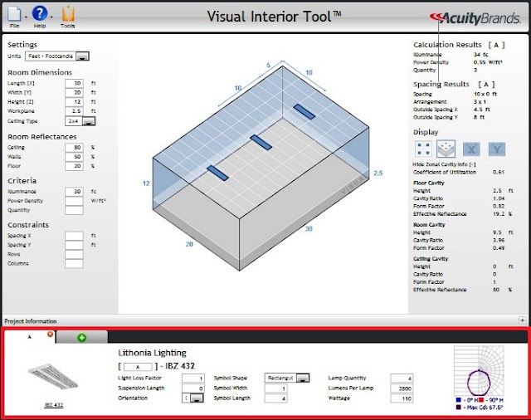Open the Ceiling Type dropdown
Image resolution: width=531 pixels, height=420 pixels.
tap(89, 121)
